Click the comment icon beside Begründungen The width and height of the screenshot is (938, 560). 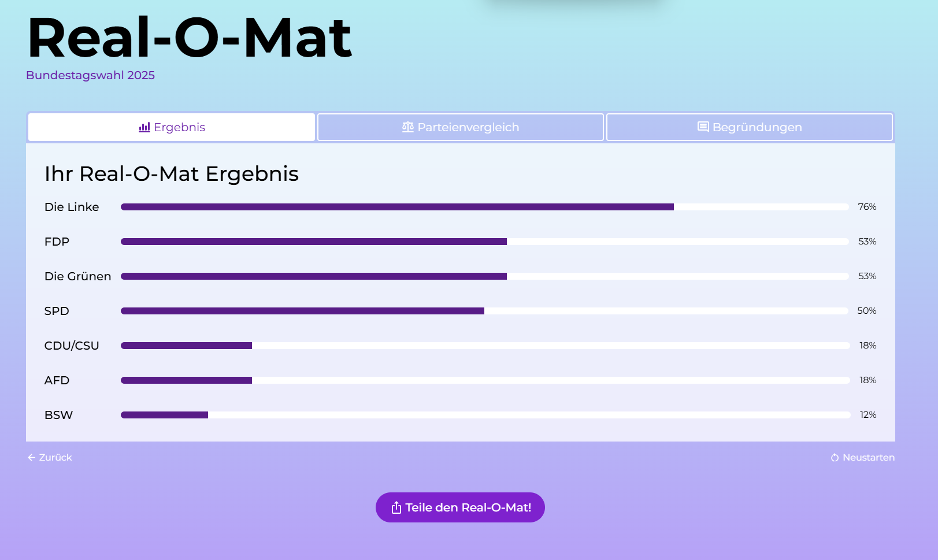point(703,127)
